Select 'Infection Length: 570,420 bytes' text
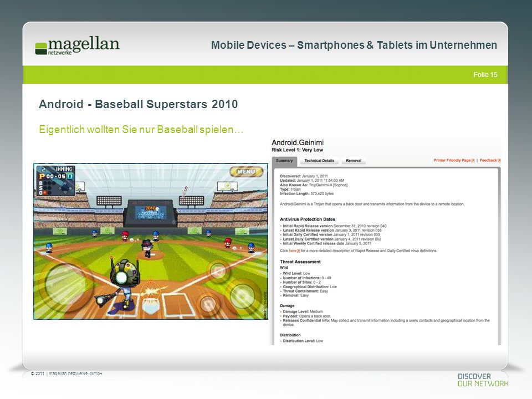Viewport: 532px width, 399px height. coord(306,194)
